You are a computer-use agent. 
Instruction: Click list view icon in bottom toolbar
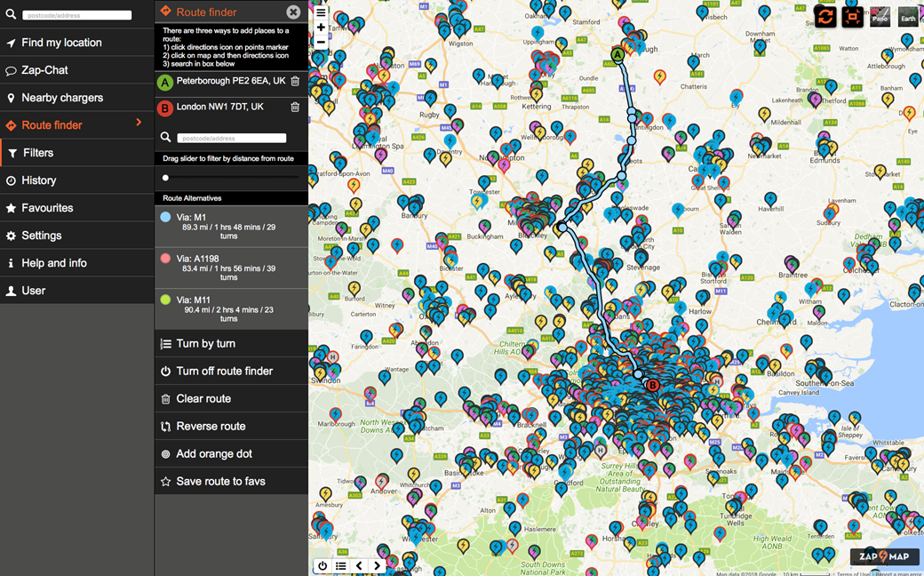tap(340, 566)
